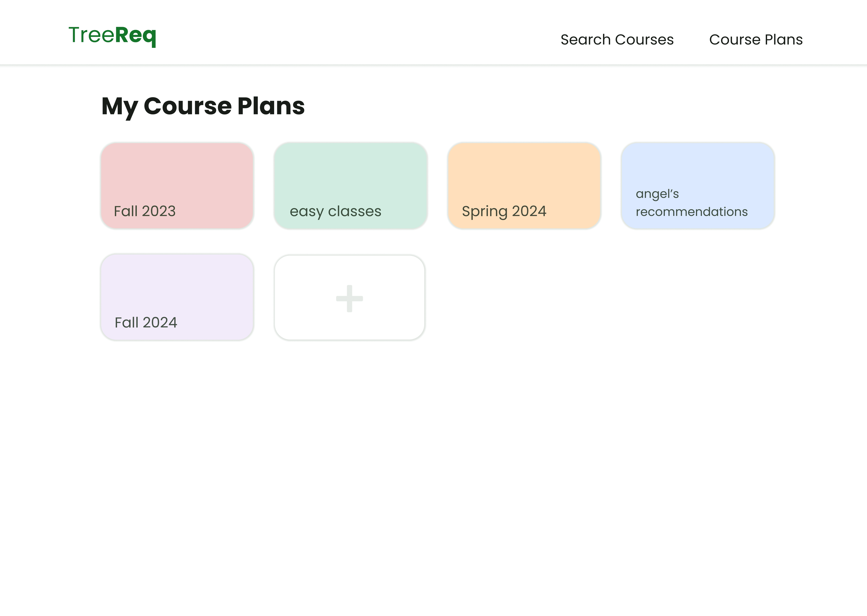This screenshot has width=867, height=616.
Task: Click the TreeReq logo
Action: tap(112, 36)
